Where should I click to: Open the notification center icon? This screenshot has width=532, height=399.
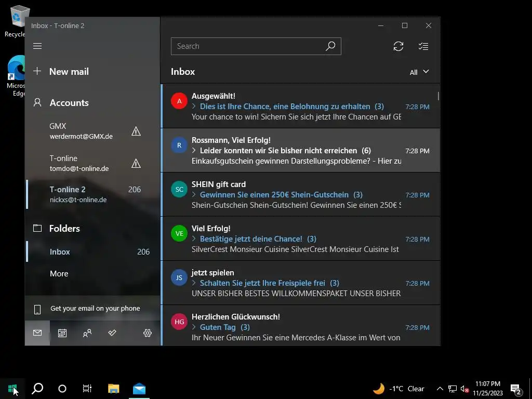click(516, 389)
